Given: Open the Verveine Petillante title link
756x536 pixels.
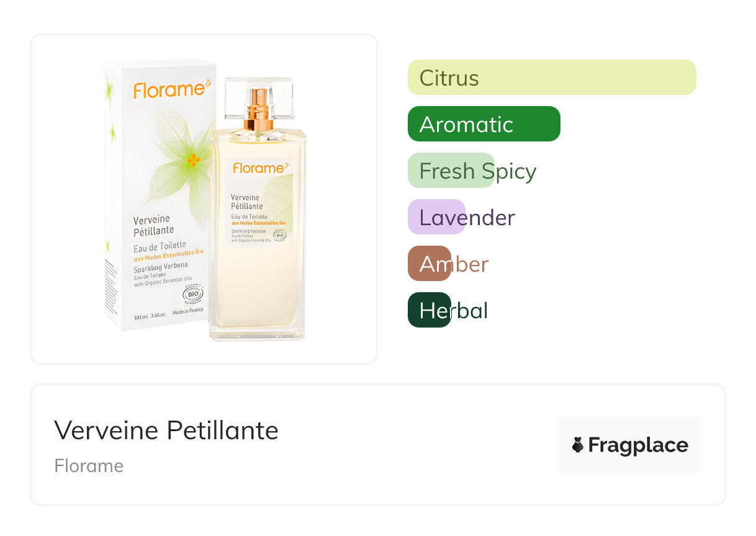Looking at the screenshot, I should point(166,430).
